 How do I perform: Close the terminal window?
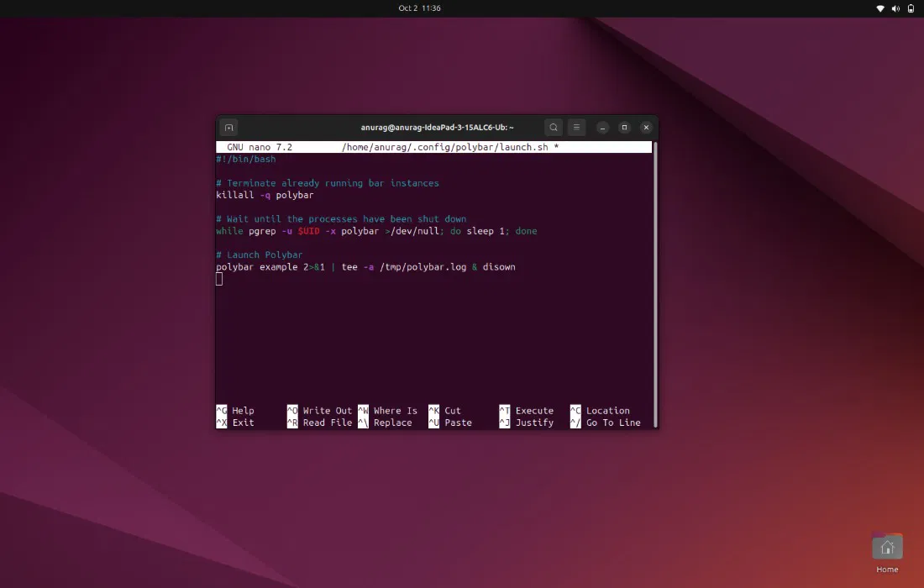(x=646, y=128)
